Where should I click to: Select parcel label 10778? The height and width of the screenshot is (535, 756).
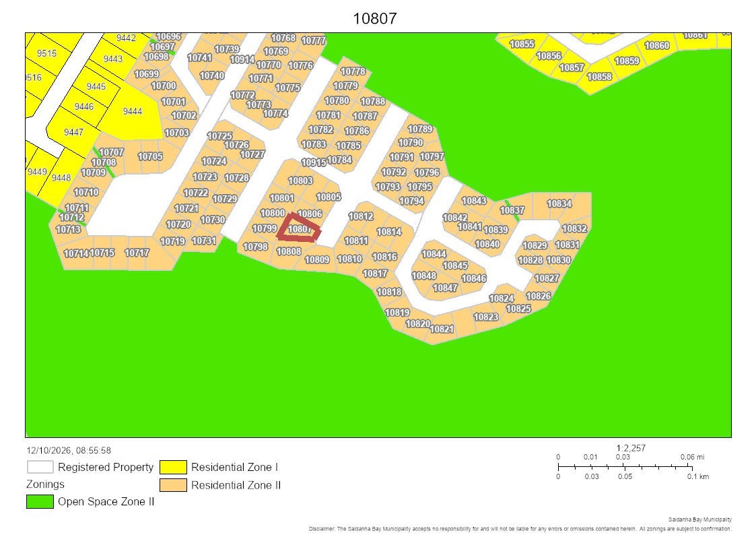[353, 71]
